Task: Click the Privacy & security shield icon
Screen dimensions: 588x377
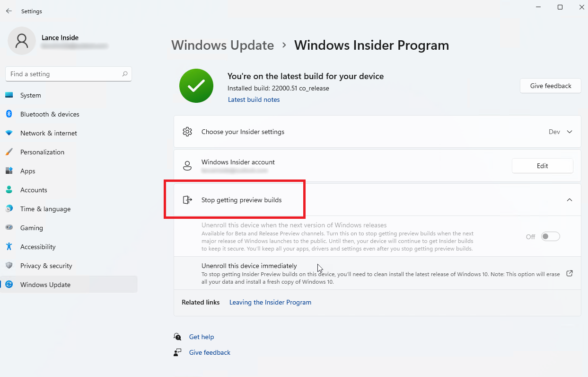Action: pos(9,266)
